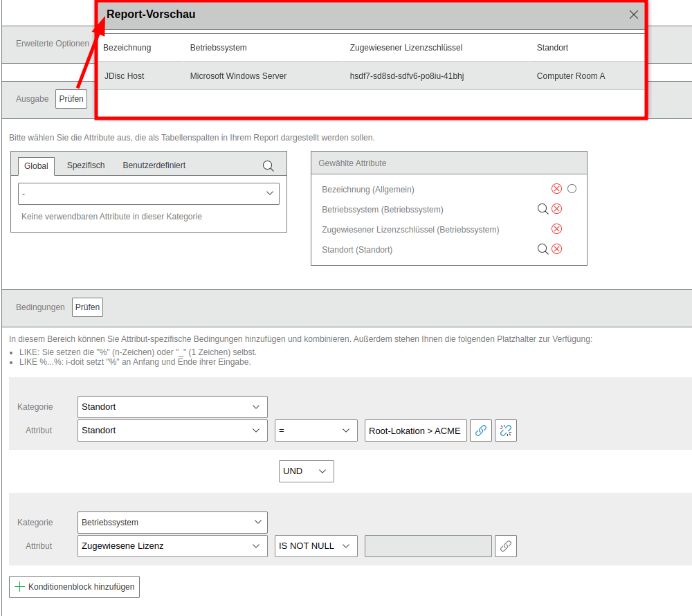
Task: Open the IS NOT NULL comparison dropdown
Action: tap(316, 546)
